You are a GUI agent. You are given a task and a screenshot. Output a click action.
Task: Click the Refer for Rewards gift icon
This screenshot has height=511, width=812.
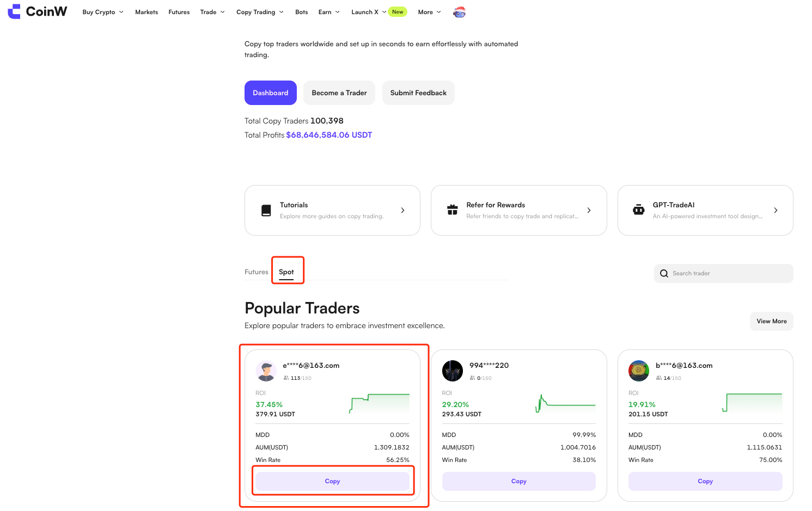[453, 211]
